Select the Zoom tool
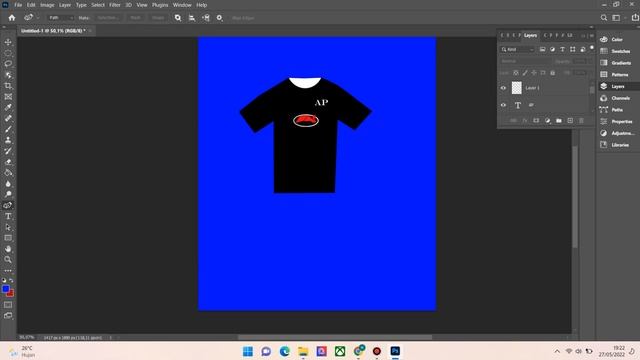This screenshot has height=360, width=640. [8, 260]
